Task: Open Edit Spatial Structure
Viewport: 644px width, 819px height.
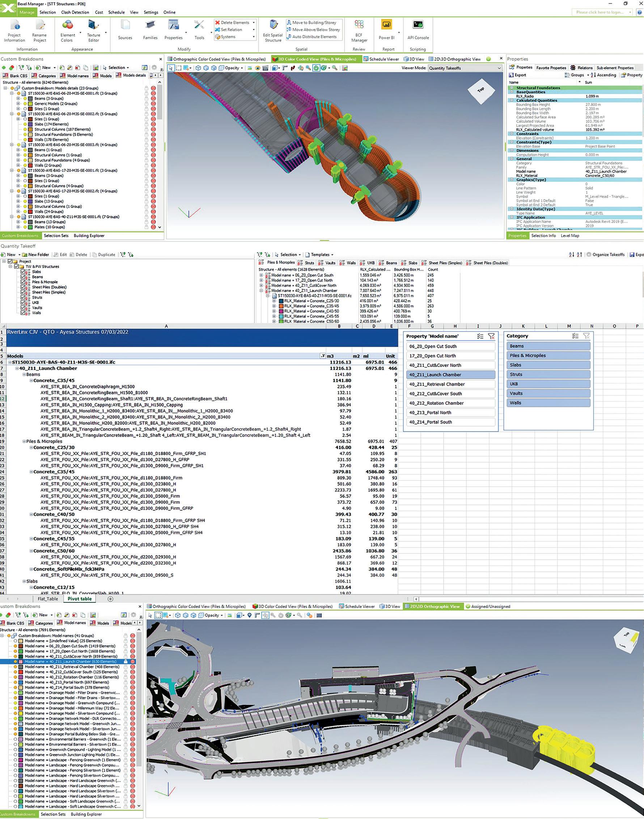Action: [273, 31]
